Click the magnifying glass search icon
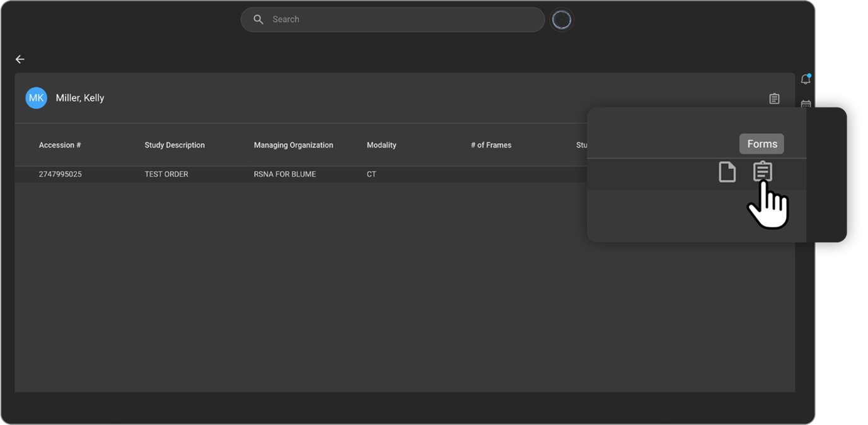The height and width of the screenshot is (425, 868). click(x=258, y=20)
